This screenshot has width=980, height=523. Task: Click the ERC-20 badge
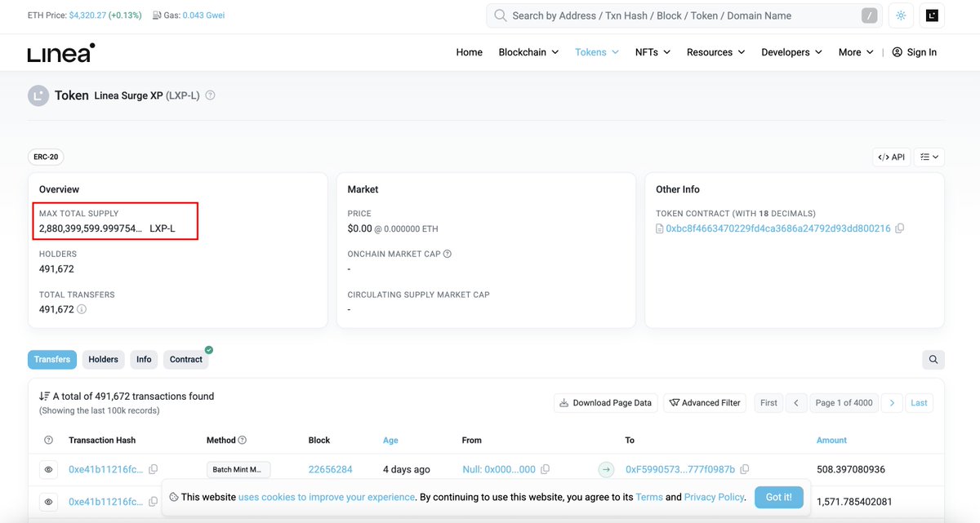click(47, 157)
